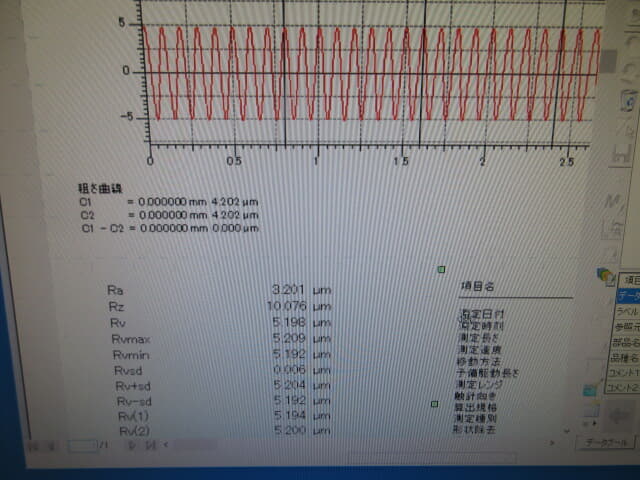Select the コメント2 entry in the list

pyautogui.click(x=622, y=387)
